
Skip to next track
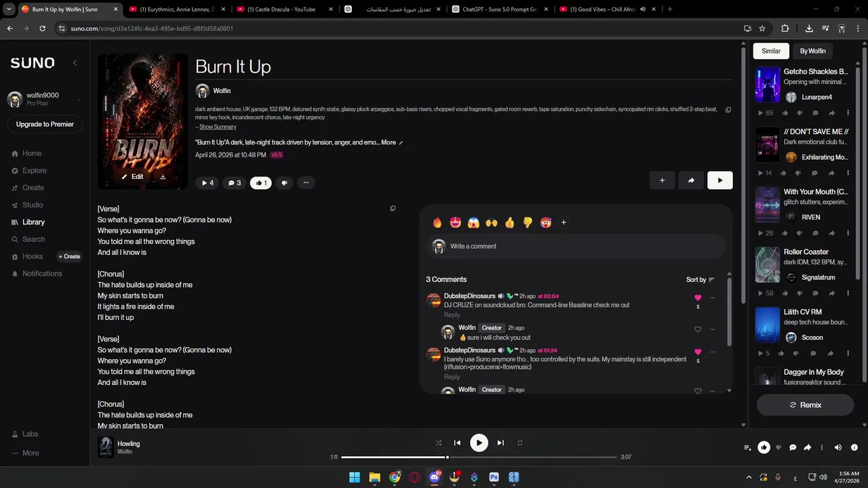pyautogui.click(x=500, y=443)
